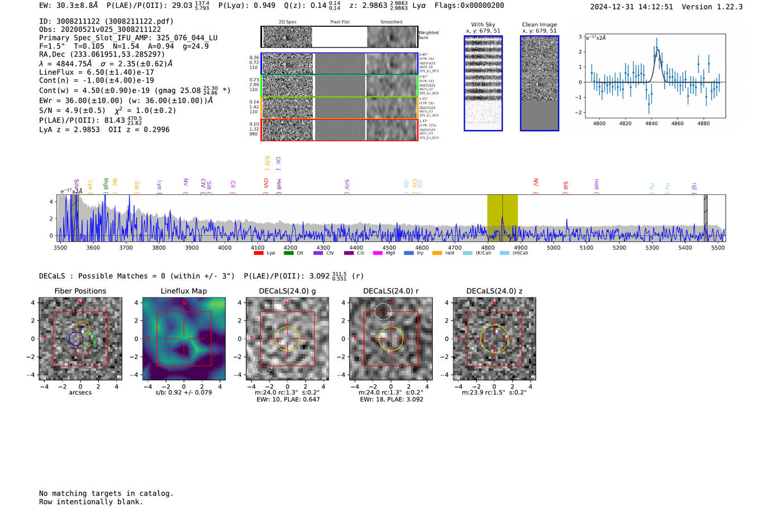The height and width of the screenshot is (532, 782).
Task: Click the yellow aperture circle in DECaLS z
Action: tap(494, 339)
